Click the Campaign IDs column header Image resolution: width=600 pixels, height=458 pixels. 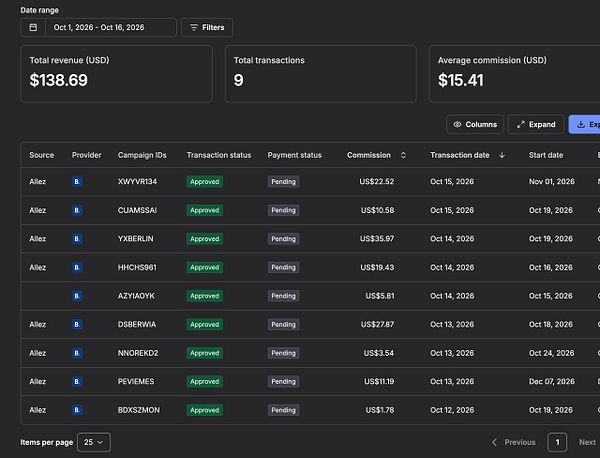click(142, 155)
